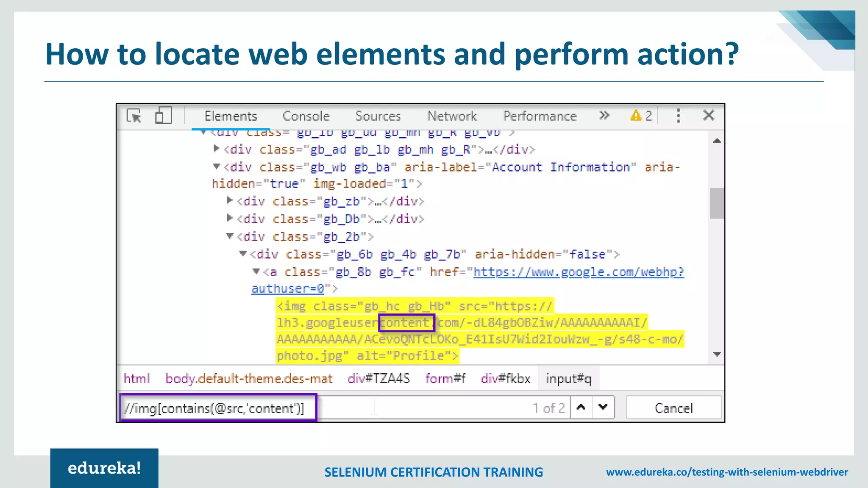Select form#f breadcrumb
The image size is (868, 488).
(x=445, y=378)
